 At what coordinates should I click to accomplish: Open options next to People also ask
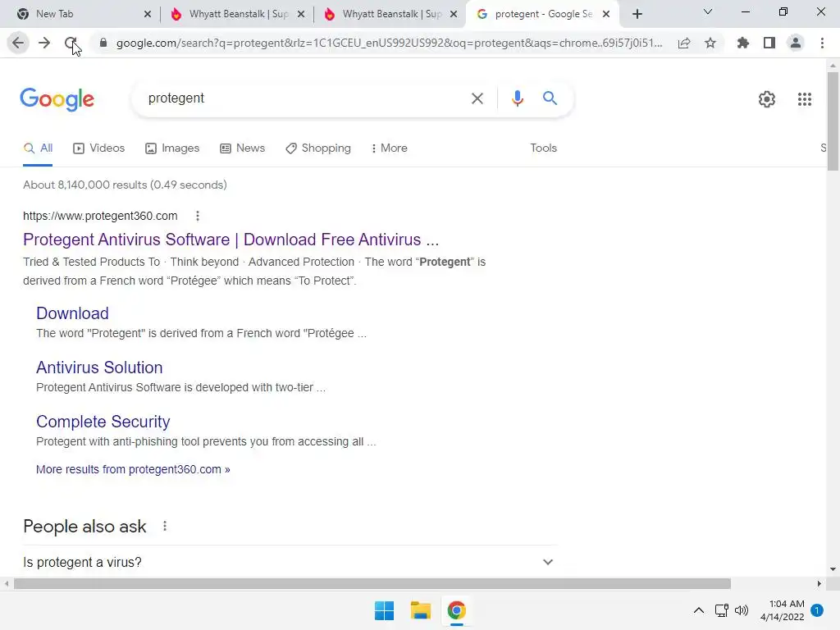[165, 526]
